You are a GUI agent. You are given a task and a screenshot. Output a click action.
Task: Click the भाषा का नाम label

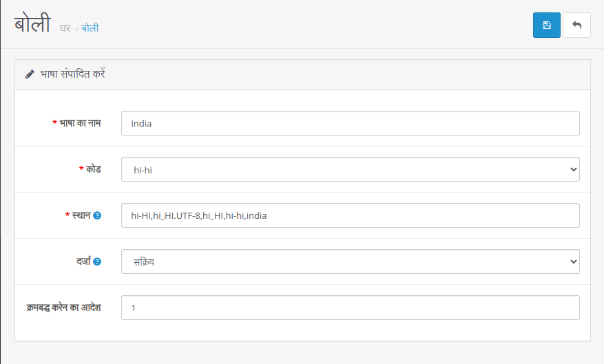coord(80,123)
